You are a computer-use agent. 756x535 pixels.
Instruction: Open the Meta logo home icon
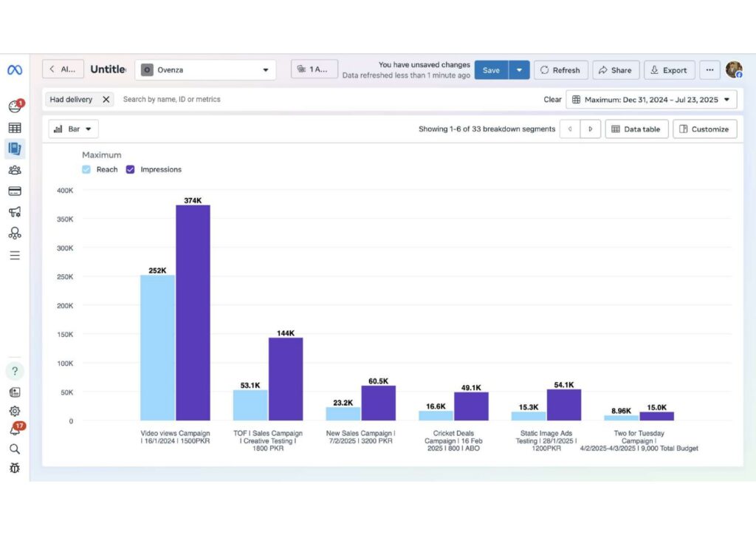[x=15, y=70]
